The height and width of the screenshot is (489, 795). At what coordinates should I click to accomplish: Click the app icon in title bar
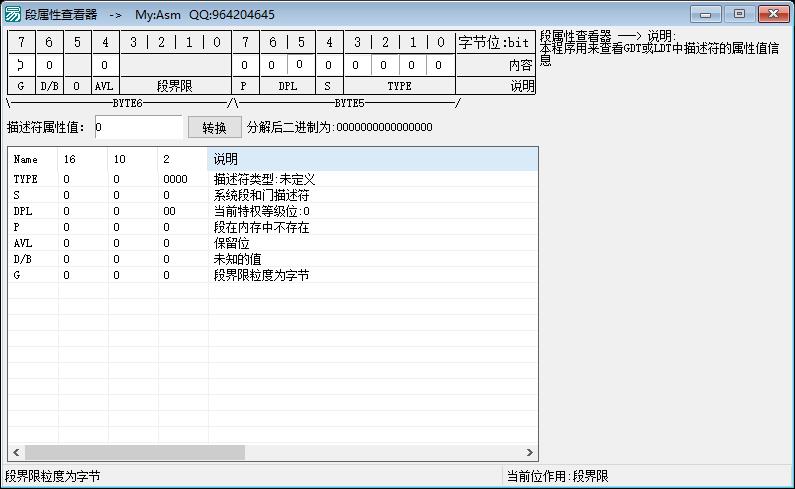click(x=13, y=14)
